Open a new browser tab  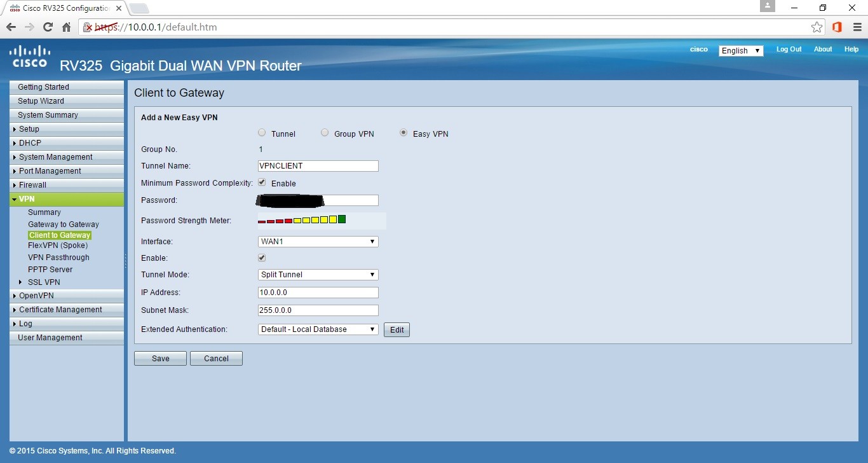(139, 8)
